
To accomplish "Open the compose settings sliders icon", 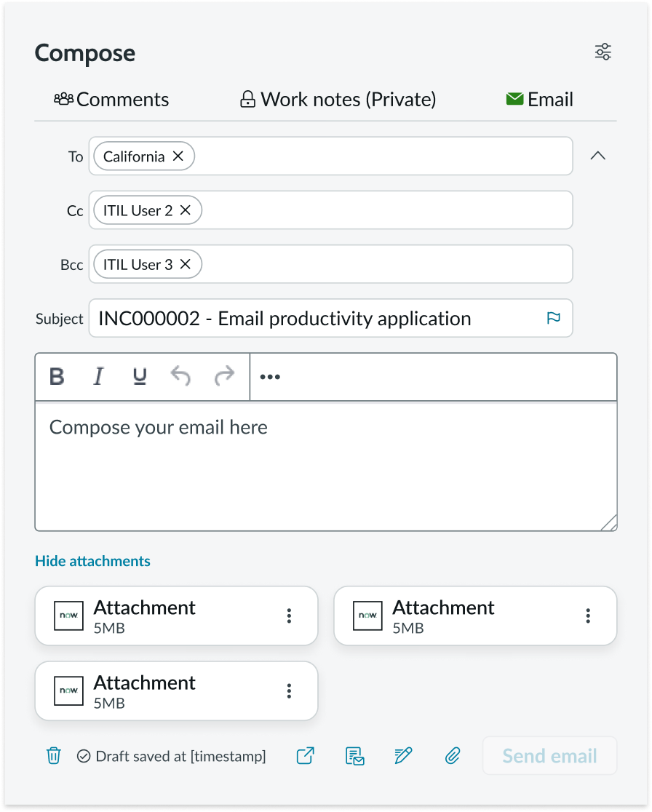I will pos(603,52).
